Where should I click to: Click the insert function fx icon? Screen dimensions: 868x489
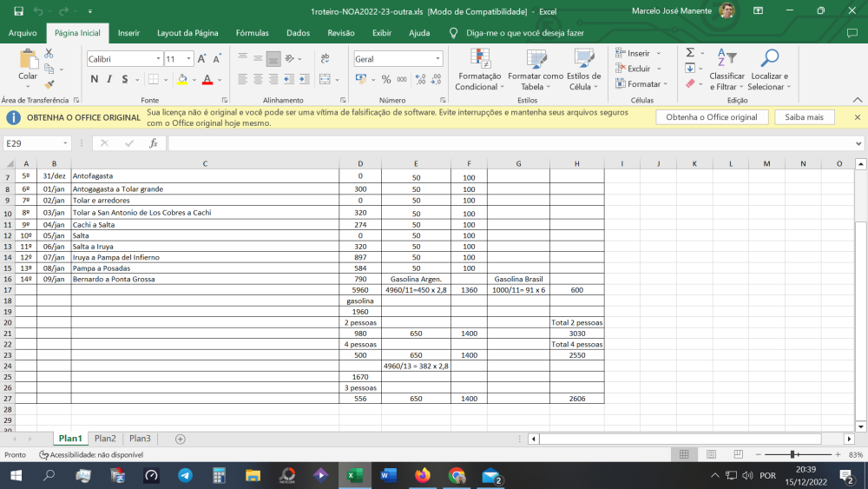(154, 143)
